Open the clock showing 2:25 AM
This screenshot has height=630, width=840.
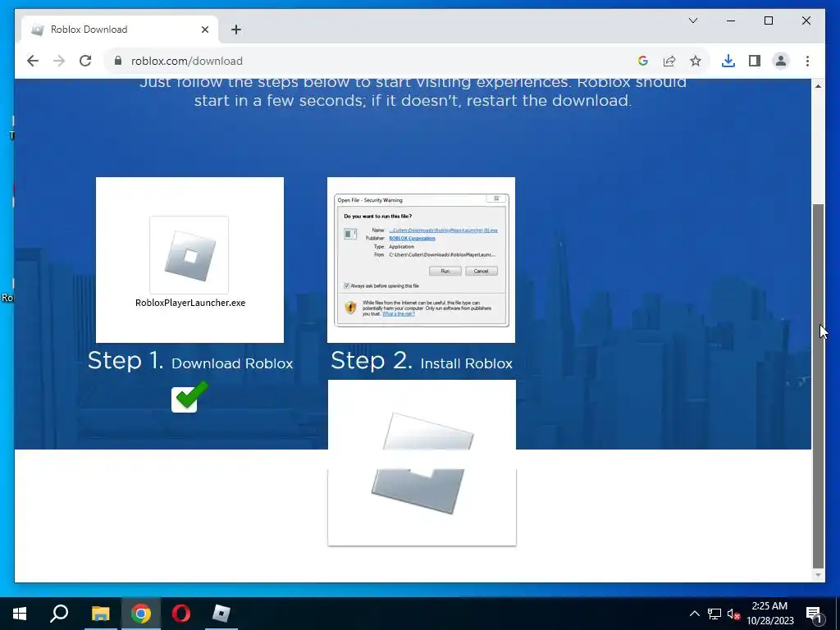(769, 614)
